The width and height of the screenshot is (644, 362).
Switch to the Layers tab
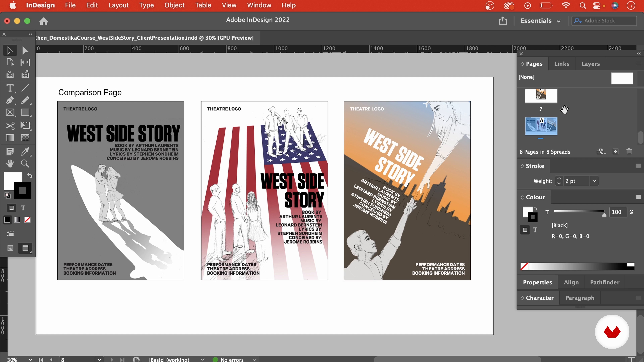591,64
